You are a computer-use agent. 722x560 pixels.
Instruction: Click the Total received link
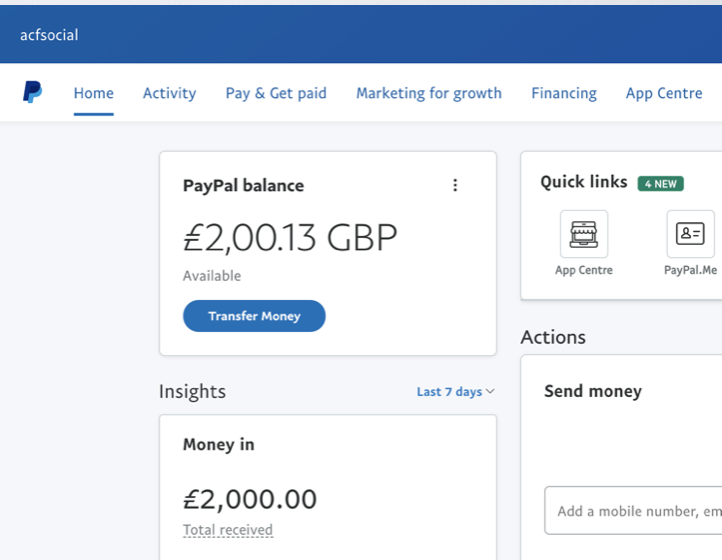228,530
